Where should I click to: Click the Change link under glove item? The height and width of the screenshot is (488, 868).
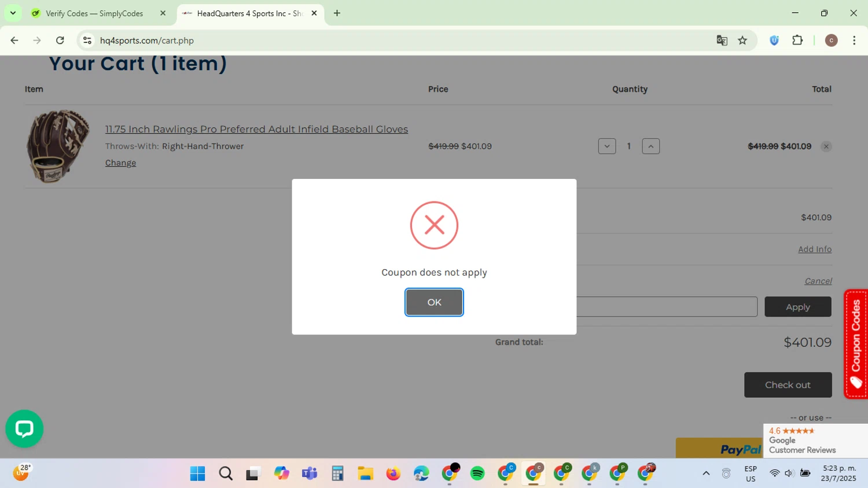click(120, 163)
